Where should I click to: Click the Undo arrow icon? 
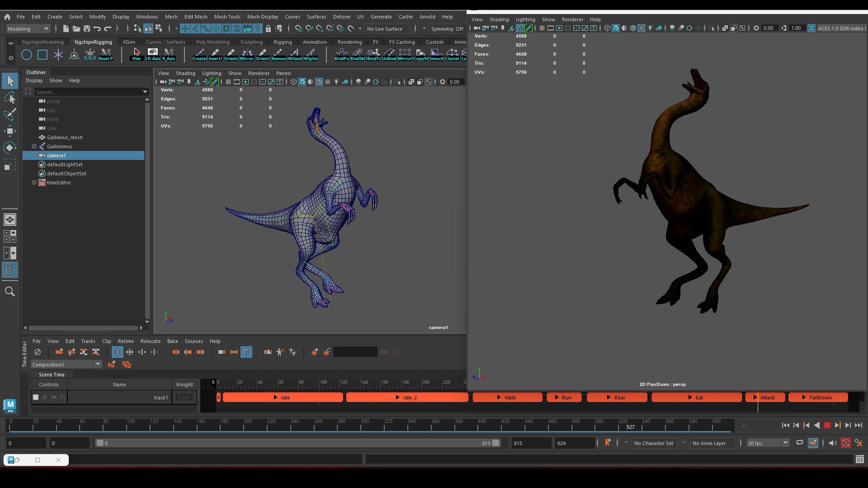(97, 28)
